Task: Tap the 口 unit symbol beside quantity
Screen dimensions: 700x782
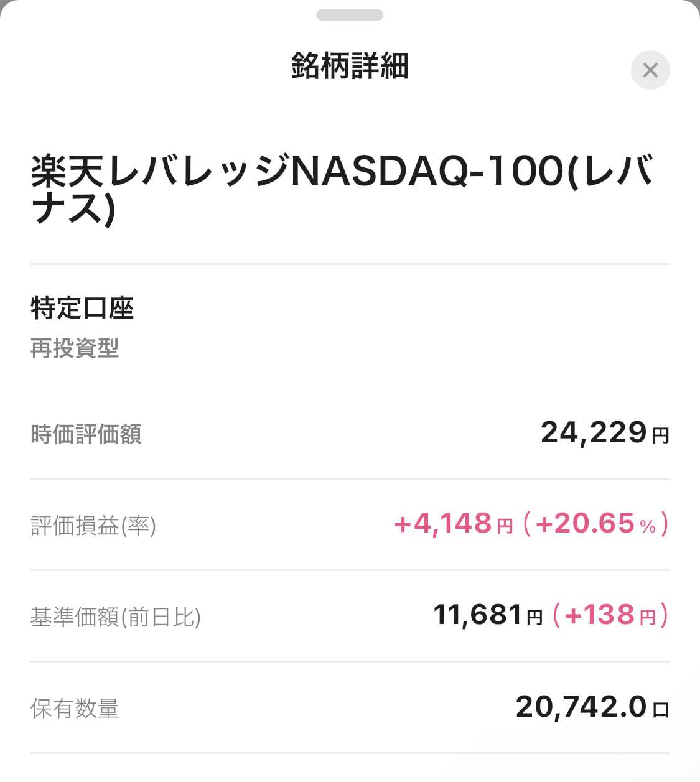Action: (x=661, y=709)
